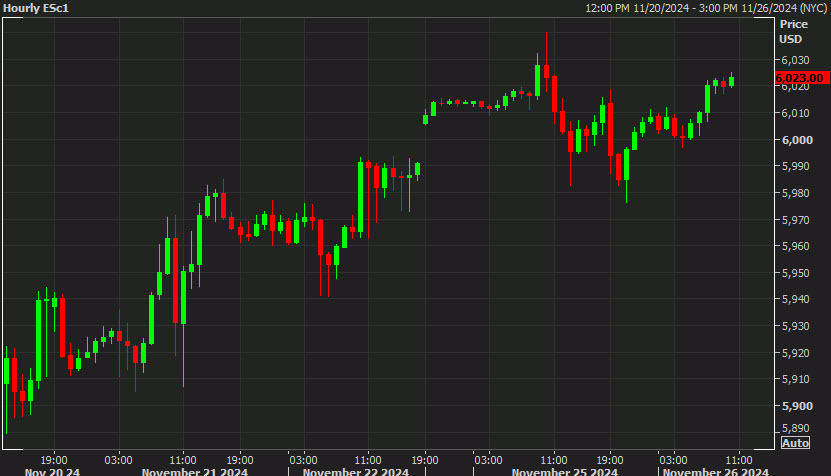831x476 pixels.
Task: Click the bold 5,900 price axis label
Action: tap(797, 406)
